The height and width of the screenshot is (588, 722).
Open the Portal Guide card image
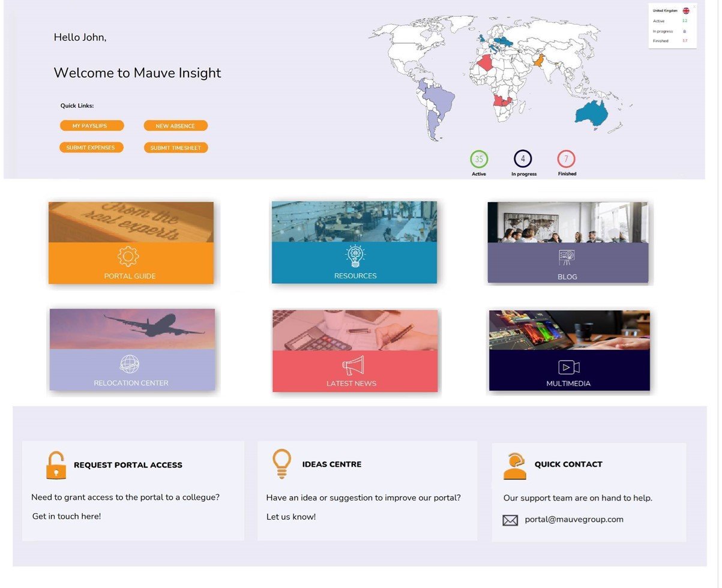[131, 222]
